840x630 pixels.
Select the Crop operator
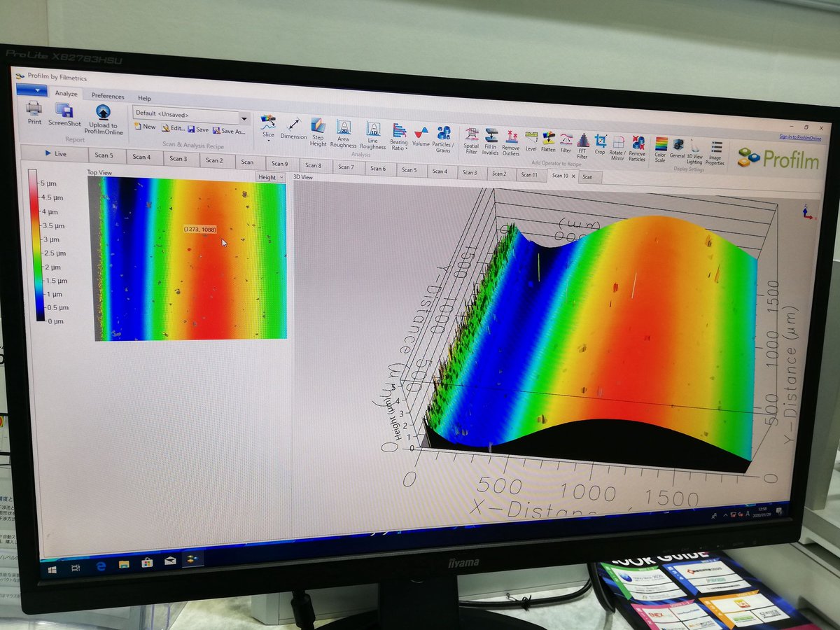pos(600,144)
